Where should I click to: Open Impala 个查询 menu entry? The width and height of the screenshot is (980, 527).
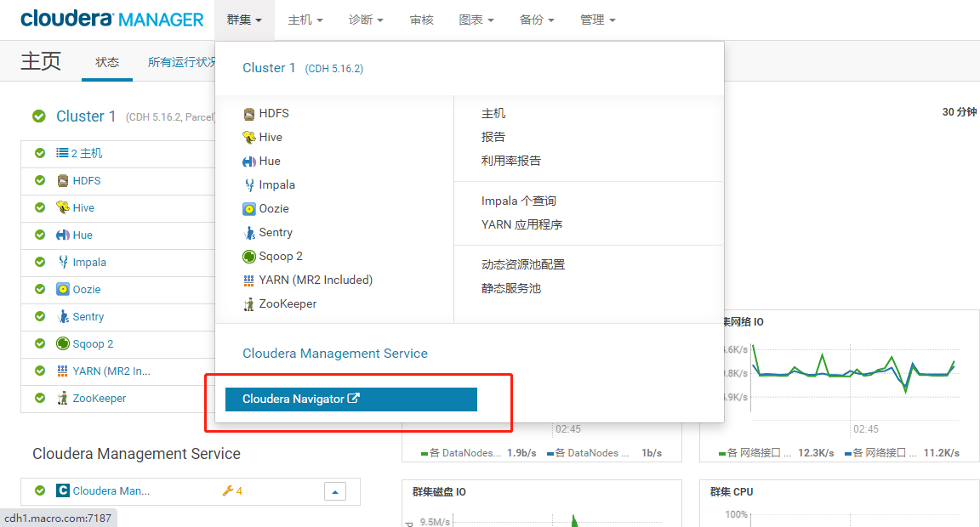click(x=519, y=201)
